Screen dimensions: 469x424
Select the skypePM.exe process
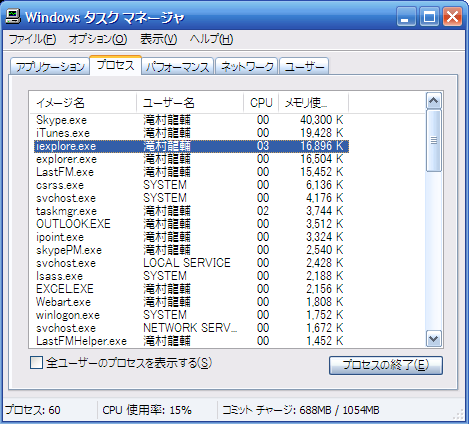[x=192, y=250]
